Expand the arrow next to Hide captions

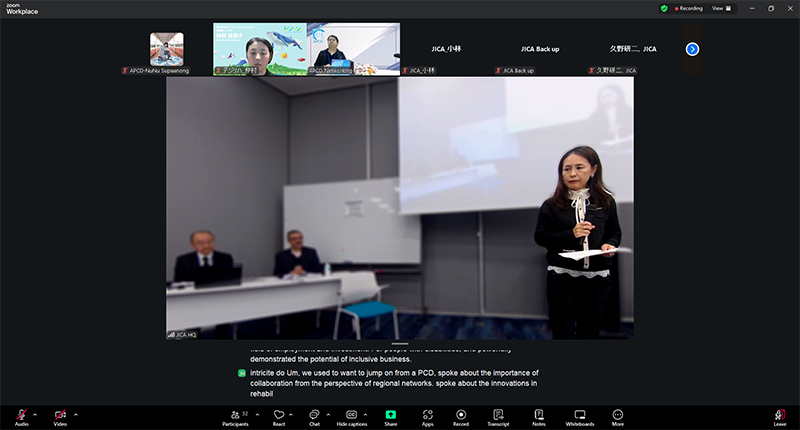(x=365, y=414)
